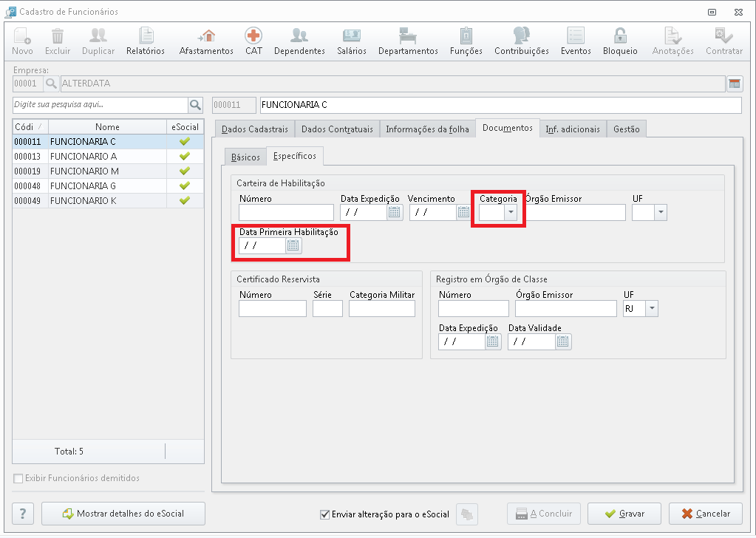The height and width of the screenshot is (538, 756).
Task: Click eSocial checkmark for FUNCIONARIO K
Action: pos(185,200)
